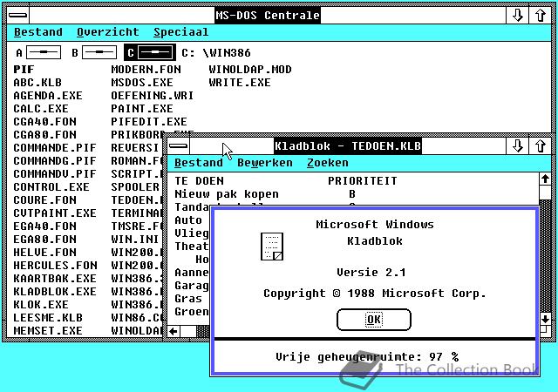Select drive A icon in MS-DOS Centrale

tap(38, 52)
